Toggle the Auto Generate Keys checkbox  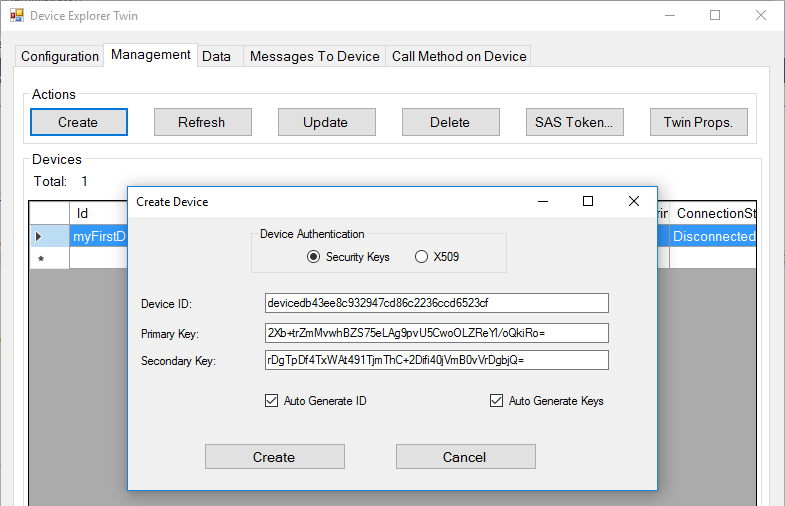coord(496,401)
